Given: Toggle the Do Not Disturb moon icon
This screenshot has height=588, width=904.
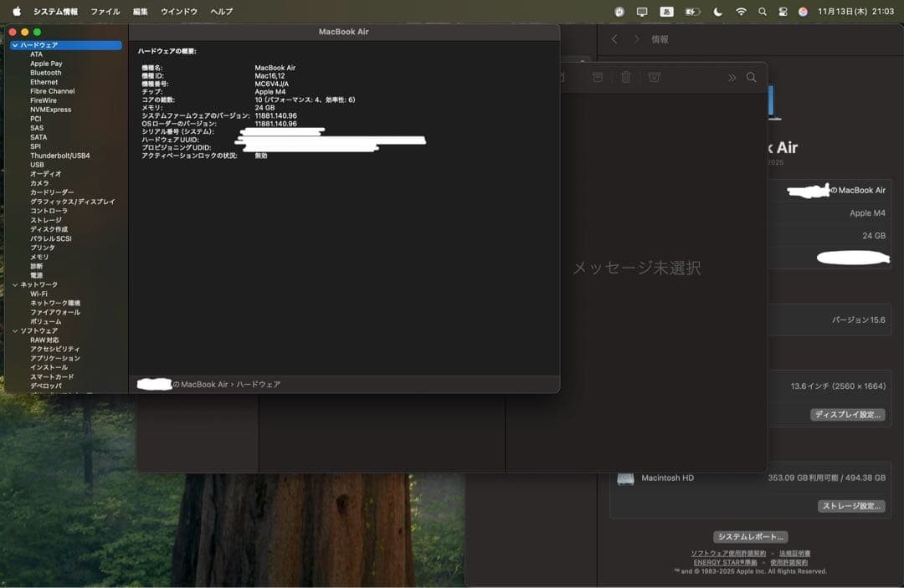Looking at the screenshot, I should point(717,11).
